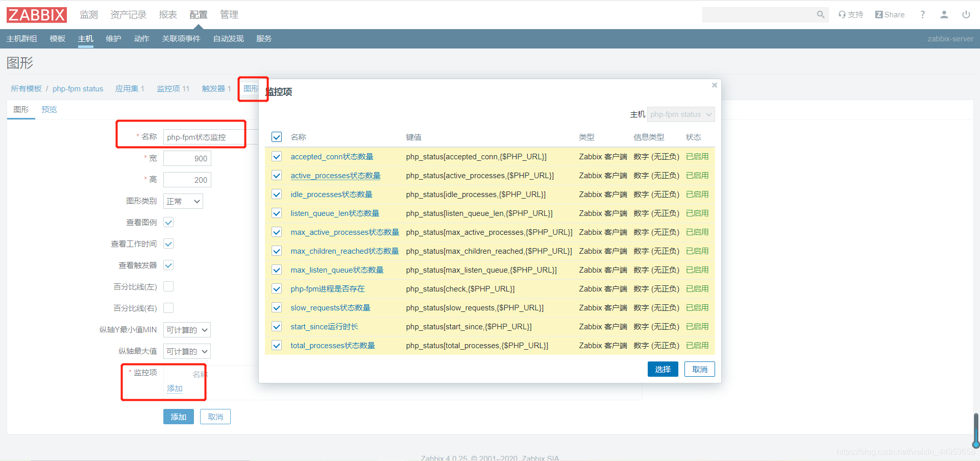Go to 主机 submenu
Viewport: 980px width, 461px height.
point(86,39)
